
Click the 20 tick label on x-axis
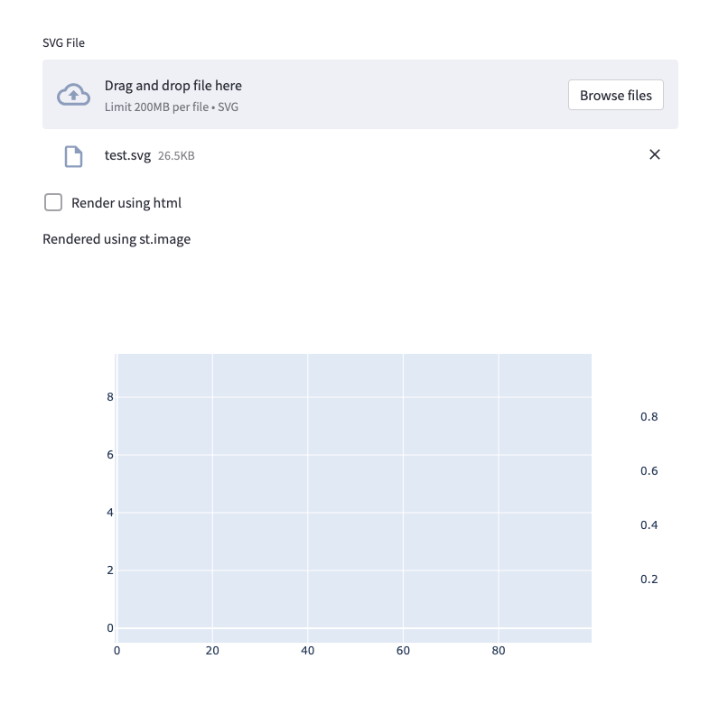coord(212,649)
